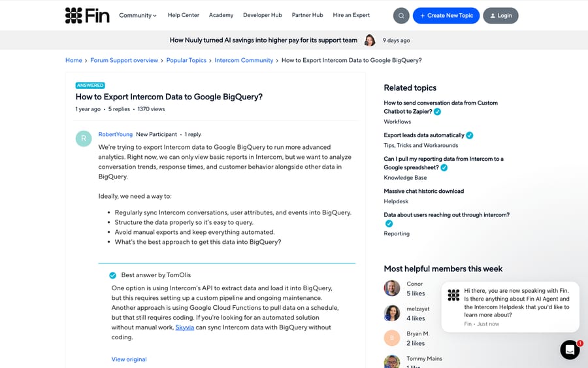588x368 pixels.
Task: Open the Reporting category label
Action: [x=397, y=233]
